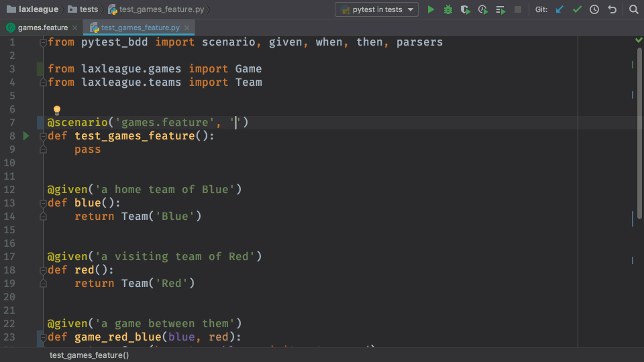Image resolution: width=644 pixels, height=362 pixels.
Task: Click test_games_feature.py breadcrumb
Action: pos(156,9)
